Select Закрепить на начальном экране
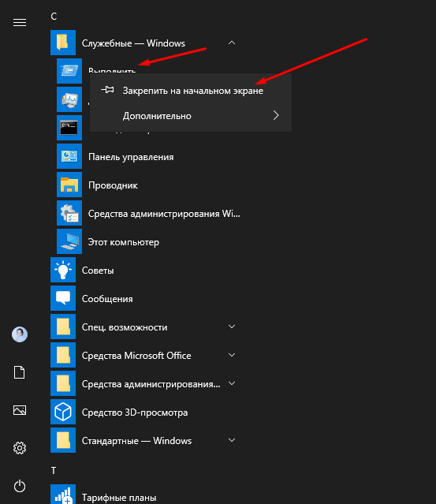The image size is (436, 504). point(191,91)
